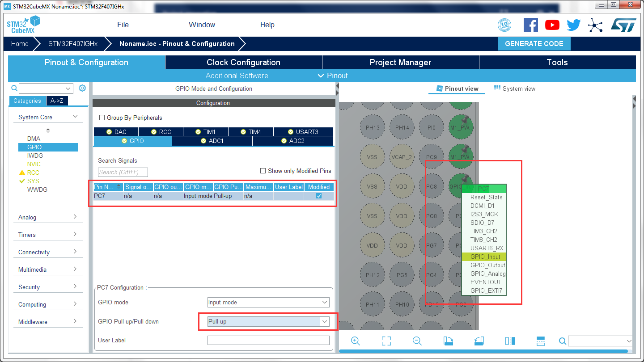
Task: Open the ST logo website link
Action: pos(623,25)
